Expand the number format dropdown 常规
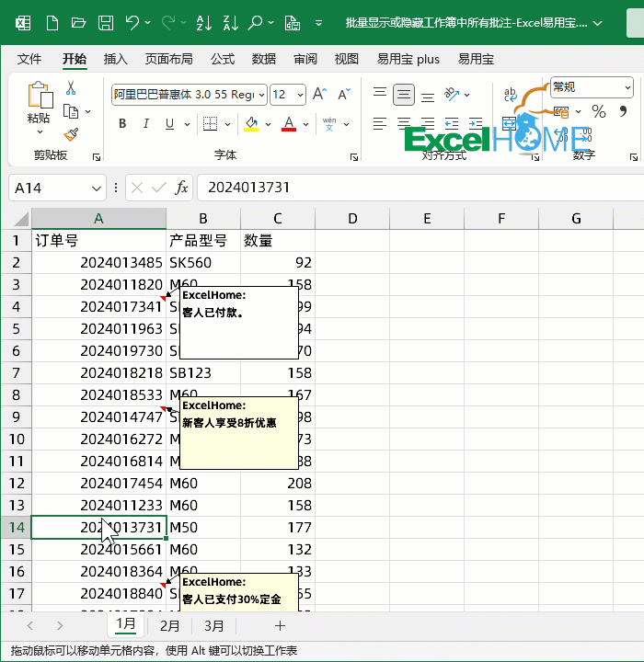 627,87
